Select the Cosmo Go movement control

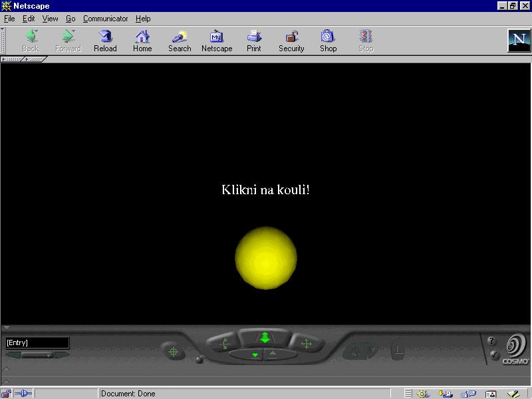pyautogui.click(x=265, y=338)
